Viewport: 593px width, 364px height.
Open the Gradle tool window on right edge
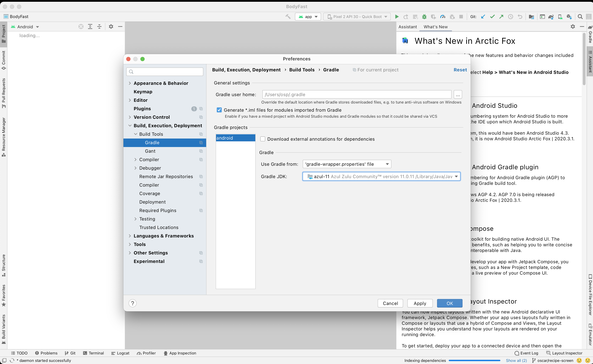click(590, 34)
